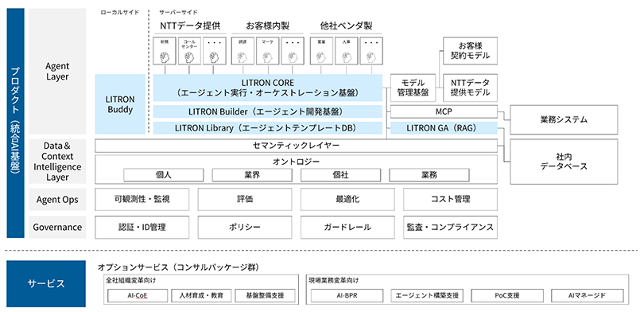Click LITRON Builder agent development bar
Screen dimensions: 644x312
[268, 111]
